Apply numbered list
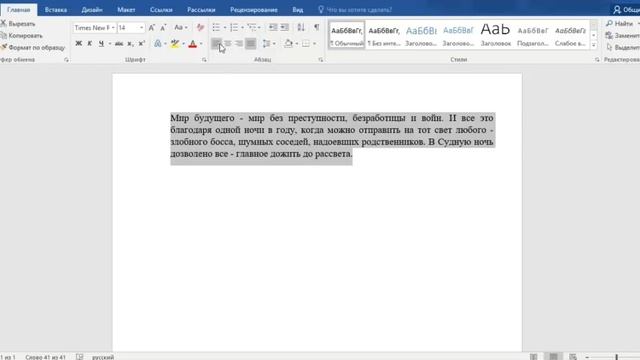The height and width of the screenshot is (360, 640). tap(234, 27)
